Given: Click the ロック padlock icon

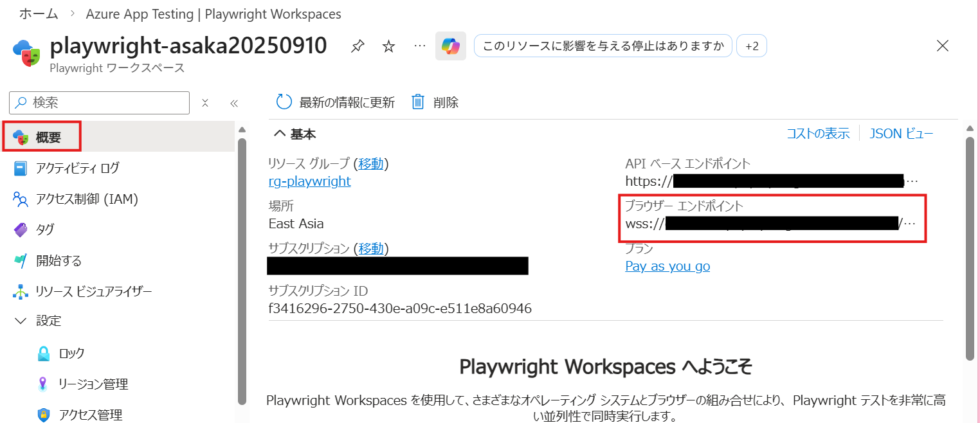Looking at the screenshot, I should pos(44,354).
